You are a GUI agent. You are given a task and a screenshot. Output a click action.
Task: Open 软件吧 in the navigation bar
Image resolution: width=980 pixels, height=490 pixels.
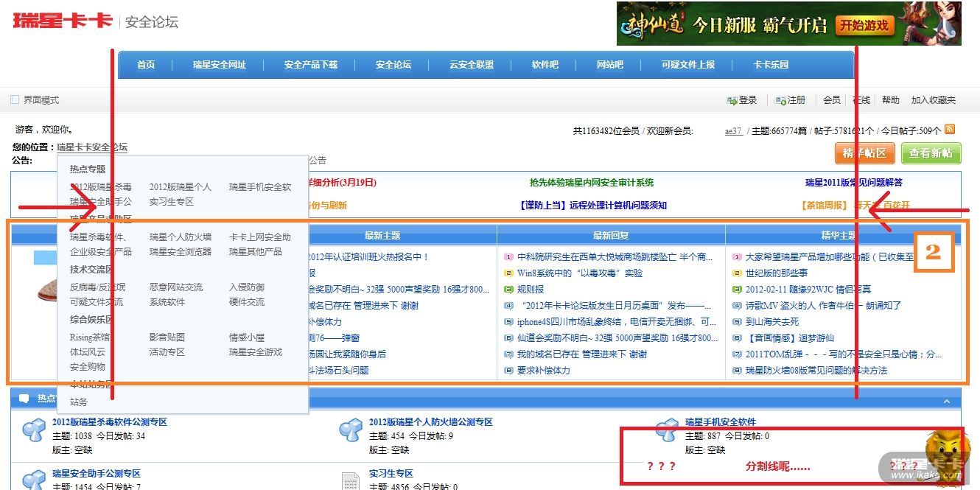545,65
